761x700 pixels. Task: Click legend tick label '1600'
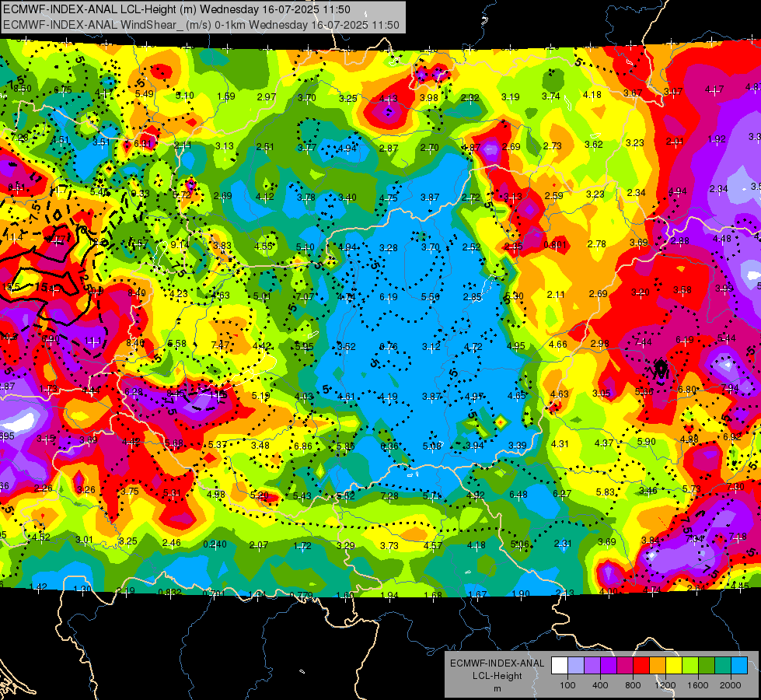click(698, 685)
